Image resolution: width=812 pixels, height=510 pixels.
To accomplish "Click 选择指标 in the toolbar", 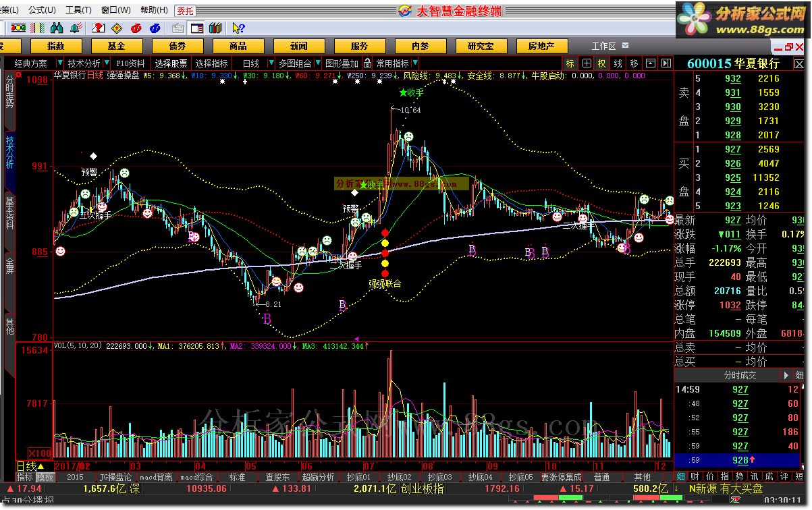I will pos(212,63).
